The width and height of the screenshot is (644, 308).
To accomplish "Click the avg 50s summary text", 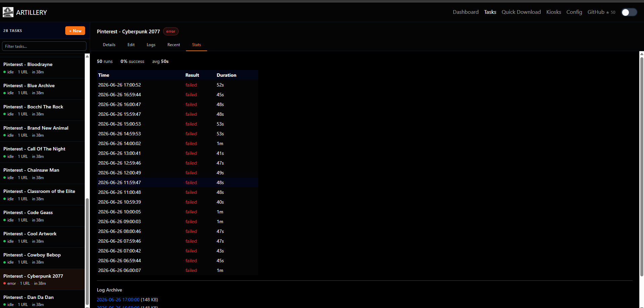I will (160, 61).
